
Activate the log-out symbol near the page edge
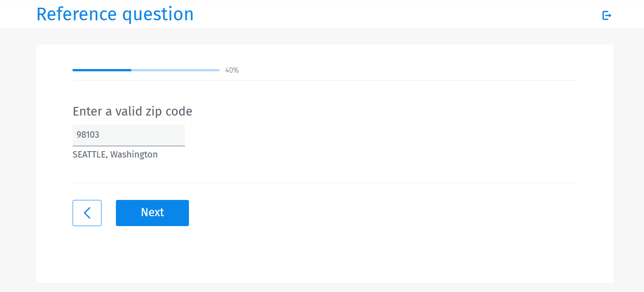607,15
